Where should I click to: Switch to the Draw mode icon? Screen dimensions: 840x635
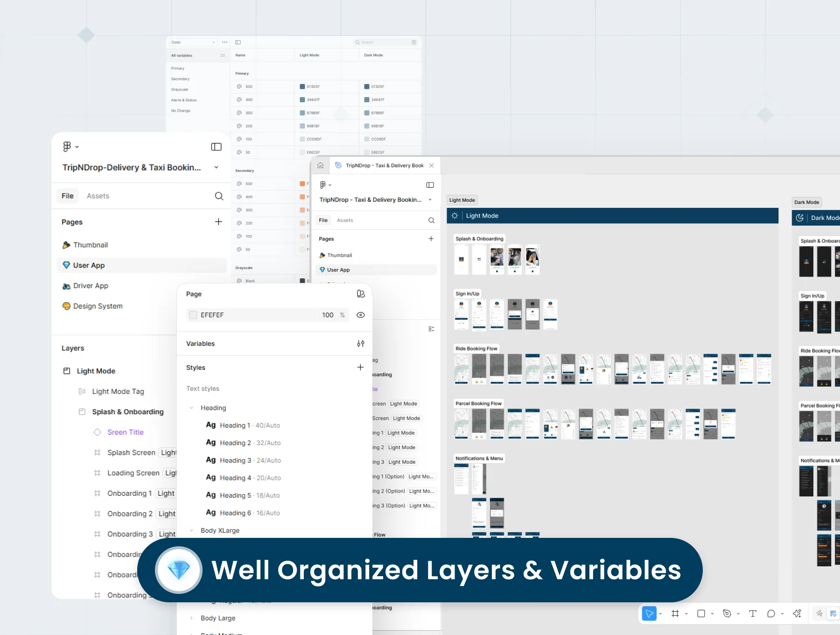pos(819,614)
